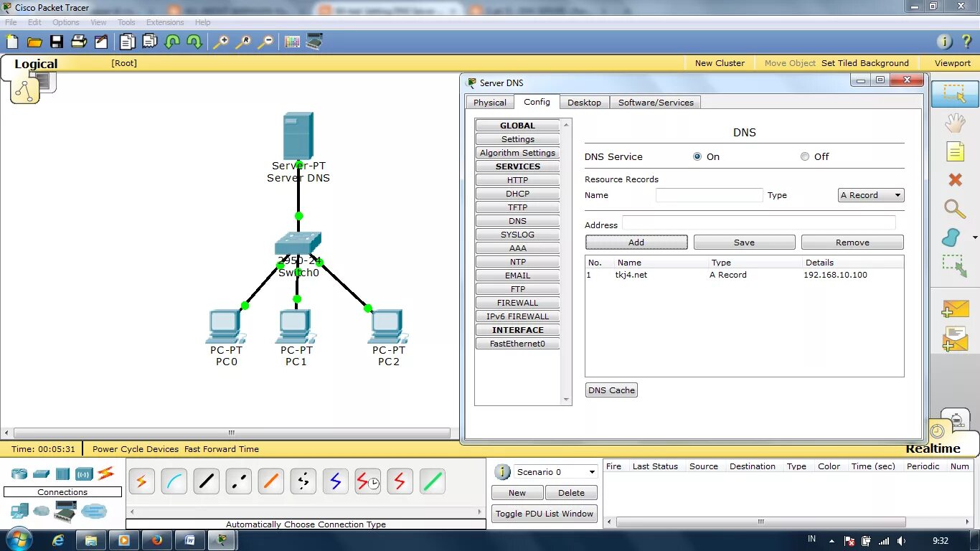Open the DNS Cache button
The height and width of the screenshot is (551, 980).
(x=611, y=390)
